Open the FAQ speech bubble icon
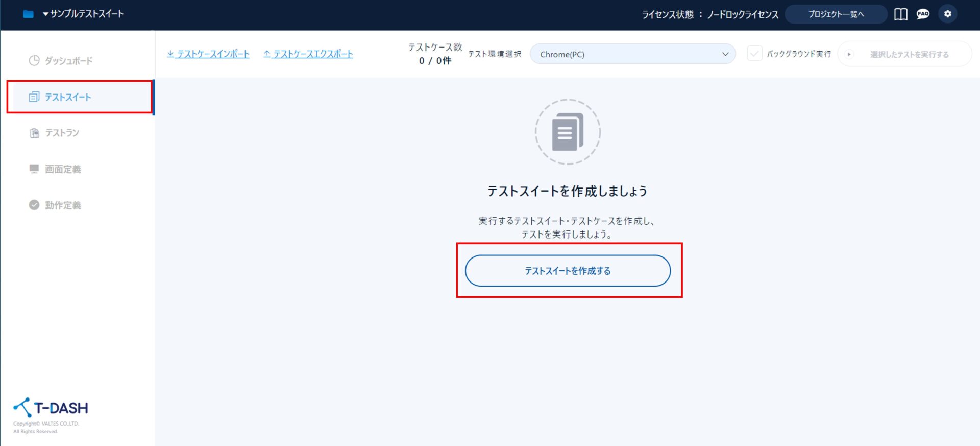 [x=923, y=14]
